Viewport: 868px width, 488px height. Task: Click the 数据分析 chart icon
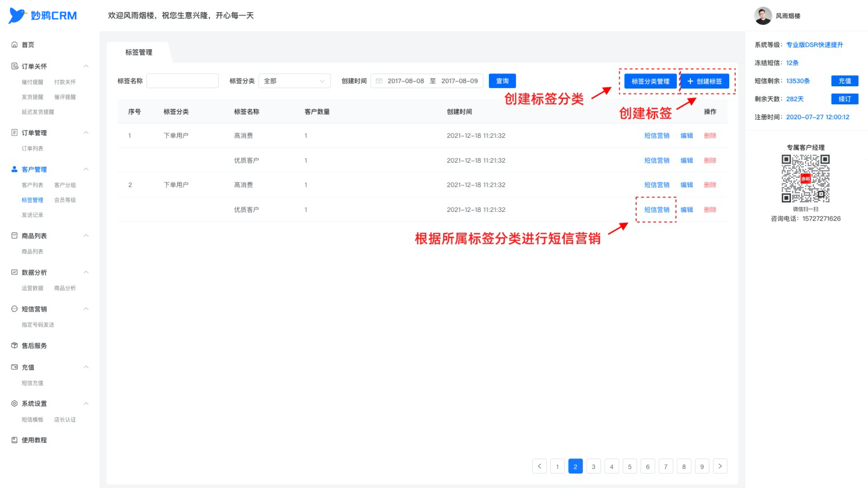click(14, 272)
